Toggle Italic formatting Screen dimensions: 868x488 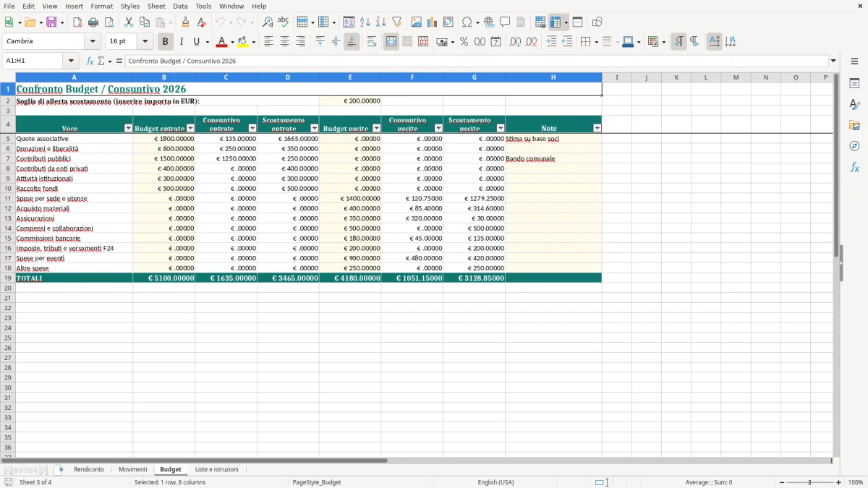181,42
